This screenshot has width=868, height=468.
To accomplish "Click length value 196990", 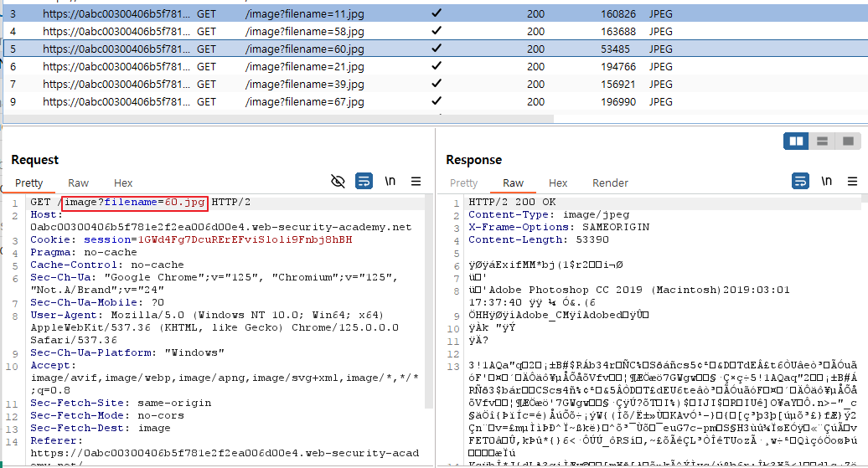I will click(x=618, y=102).
